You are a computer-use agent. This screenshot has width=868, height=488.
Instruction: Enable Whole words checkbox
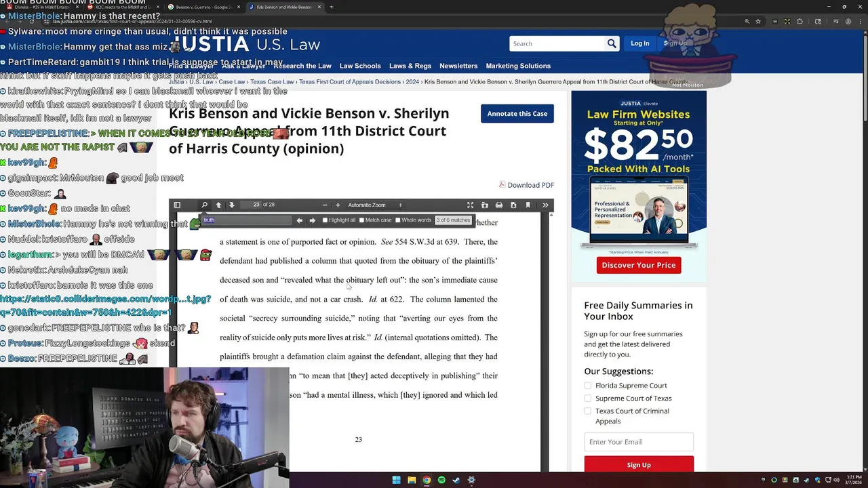pos(398,220)
